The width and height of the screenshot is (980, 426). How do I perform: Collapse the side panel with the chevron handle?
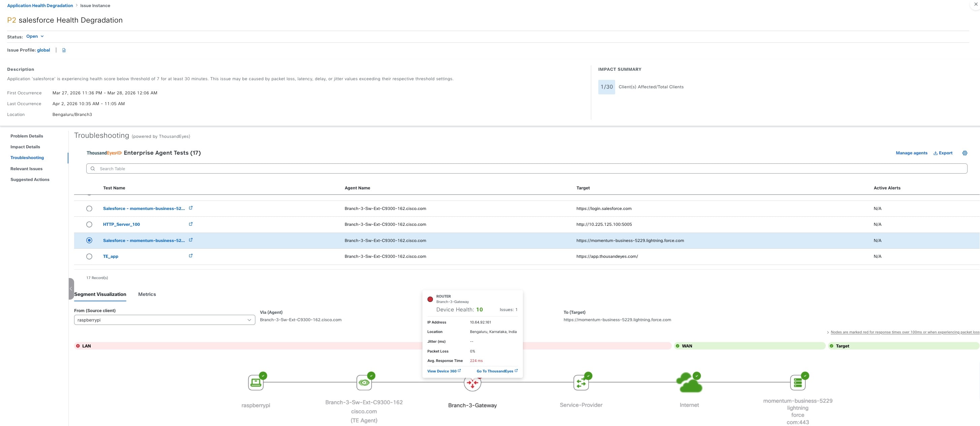[71, 288]
